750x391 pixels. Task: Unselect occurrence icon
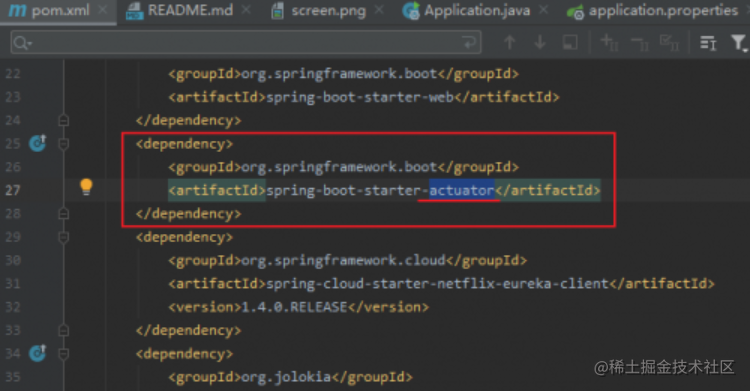pos(640,44)
